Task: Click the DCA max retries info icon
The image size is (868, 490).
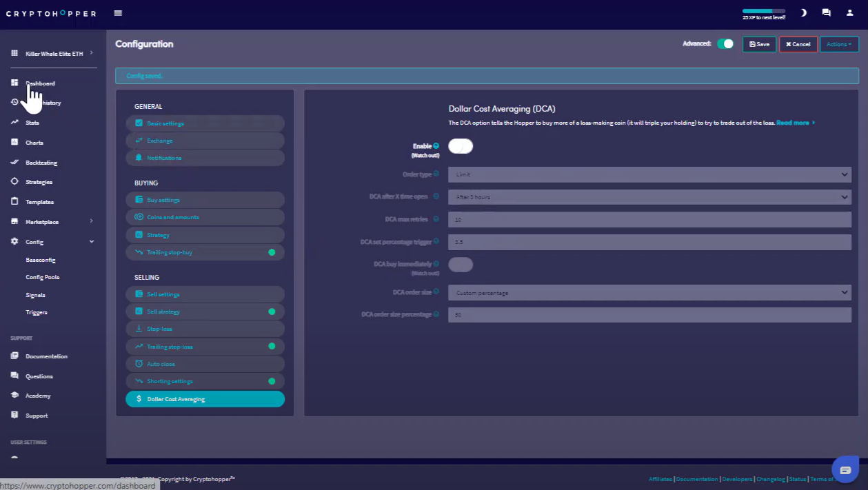Action: 436,219
